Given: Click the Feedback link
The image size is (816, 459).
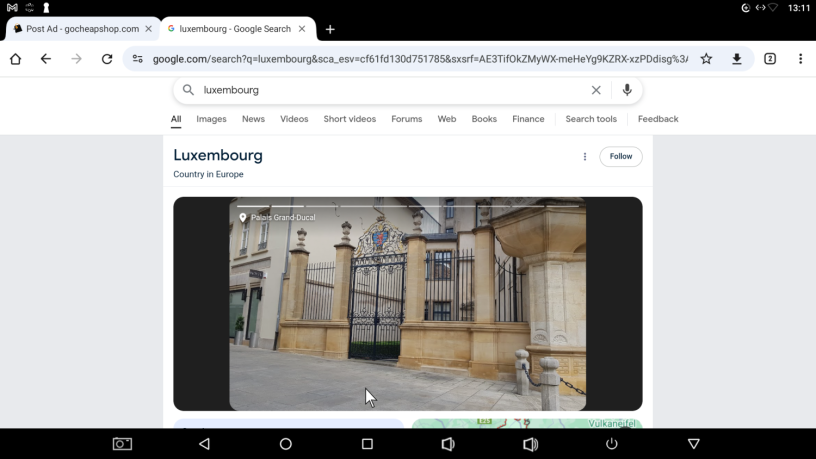Looking at the screenshot, I should pyautogui.click(x=658, y=119).
